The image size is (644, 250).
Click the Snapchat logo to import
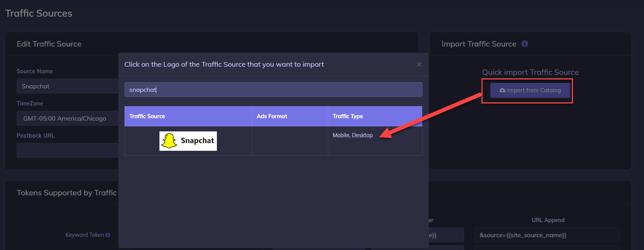[x=188, y=141]
